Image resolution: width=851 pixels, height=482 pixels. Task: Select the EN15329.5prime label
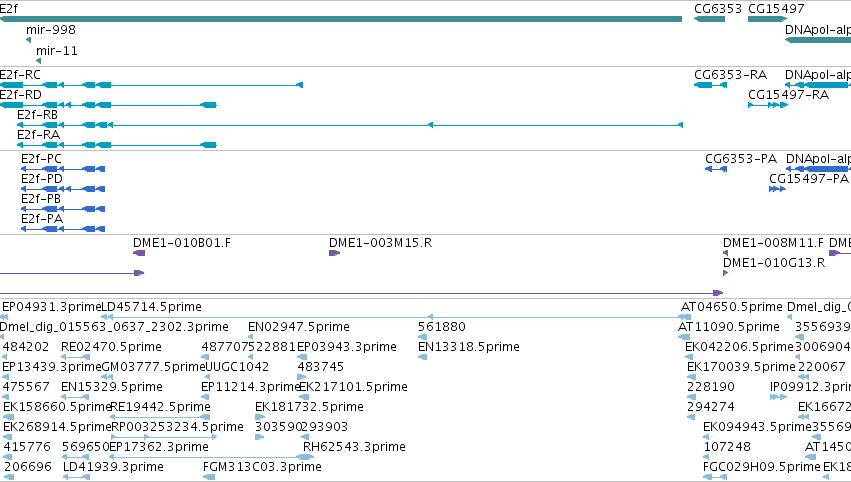tap(112, 388)
